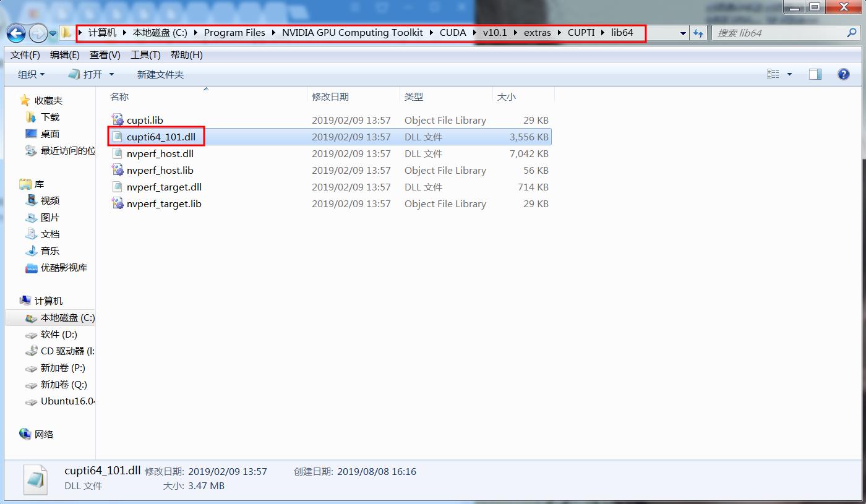The height and width of the screenshot is (504, 866).
Task: Click 收藏夹 in the navigation pane
Action: [48, 100]
